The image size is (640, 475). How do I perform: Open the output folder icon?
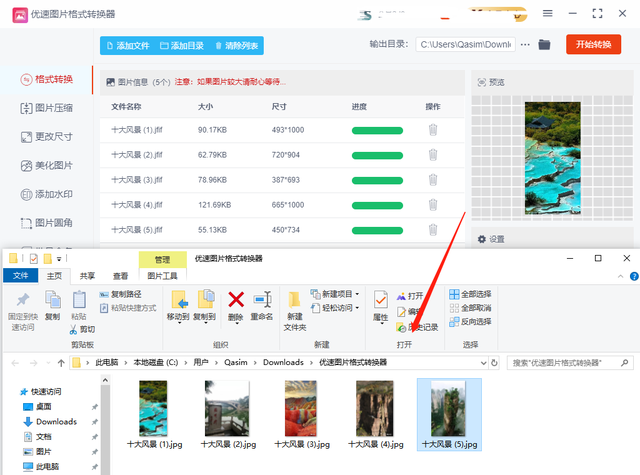click(544, 44)
